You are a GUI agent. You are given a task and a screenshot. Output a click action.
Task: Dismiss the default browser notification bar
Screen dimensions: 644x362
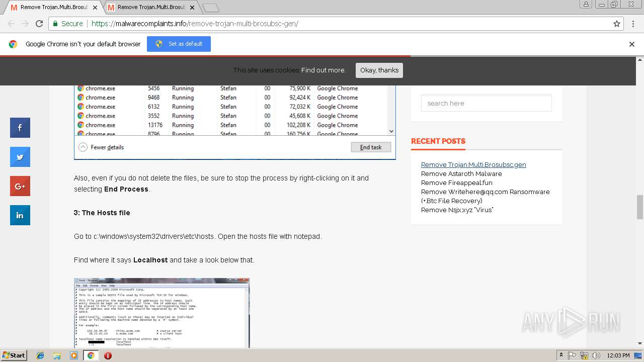click(x=632, y=44)
